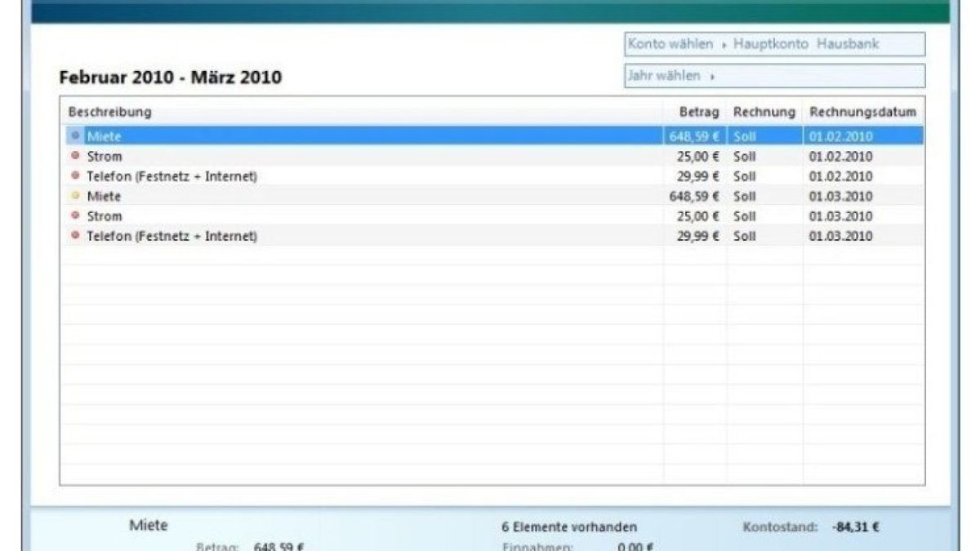
Task: Sort the list by the Beschreibung column header
Action: 109,112
